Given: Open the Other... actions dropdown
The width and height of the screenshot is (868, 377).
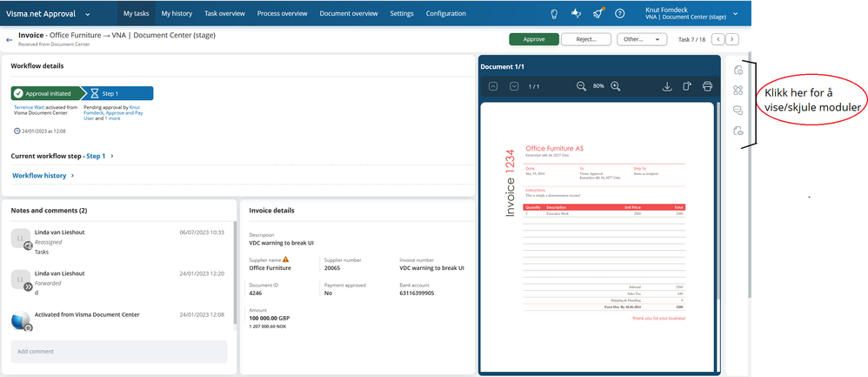Looking at the screenshot, I should 642,39.
